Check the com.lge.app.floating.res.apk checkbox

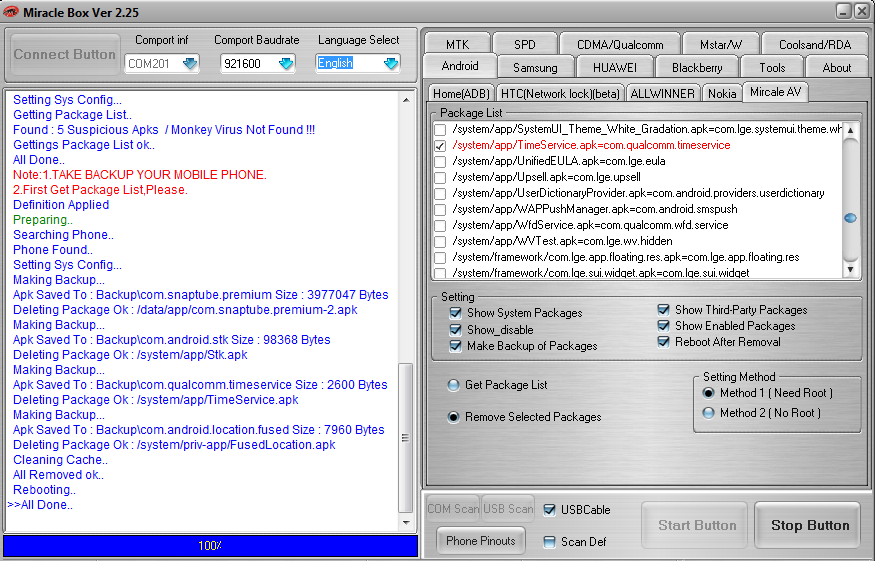pyautogui.click(x=440, y=258)
